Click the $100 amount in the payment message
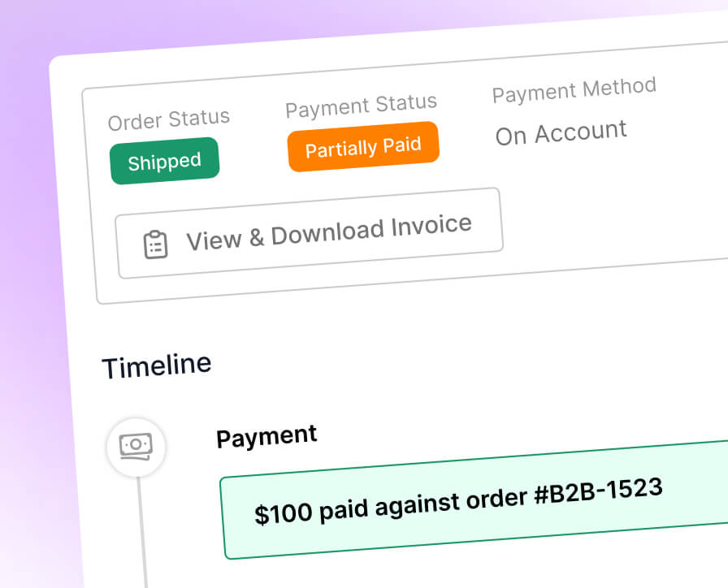 coord(283,512)
